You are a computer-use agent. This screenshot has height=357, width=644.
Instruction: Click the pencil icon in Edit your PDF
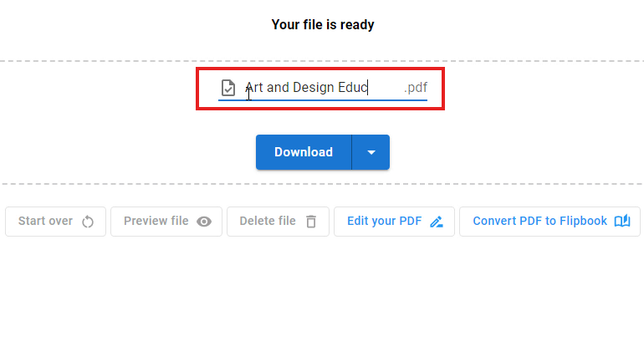click(x=437, y=222)
